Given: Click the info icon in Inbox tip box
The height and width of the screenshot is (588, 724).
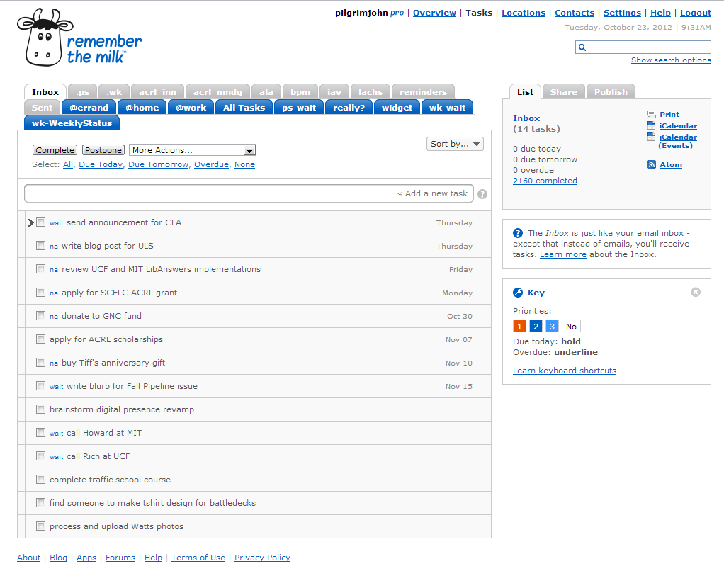Looking at the screenshot, I should [x=518, y=233].
